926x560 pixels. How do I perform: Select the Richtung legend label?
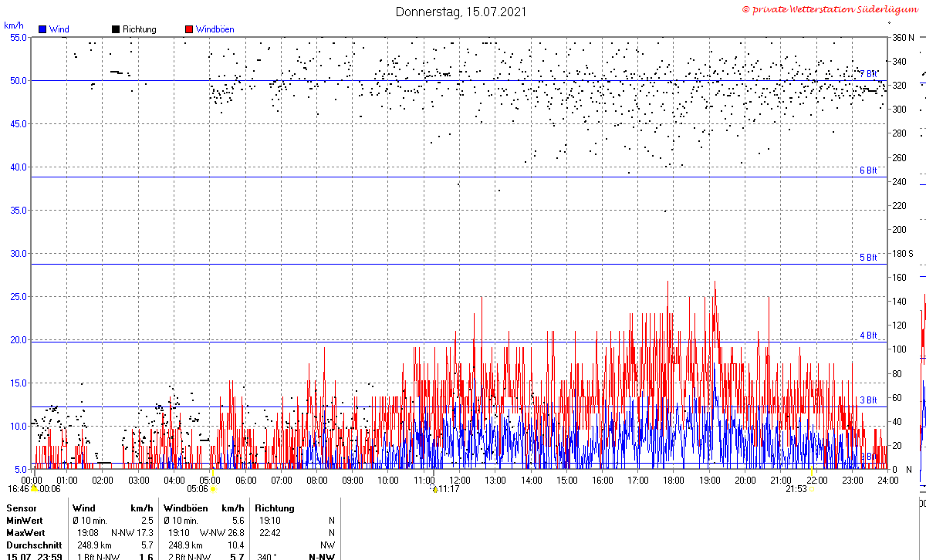[139, 29]
